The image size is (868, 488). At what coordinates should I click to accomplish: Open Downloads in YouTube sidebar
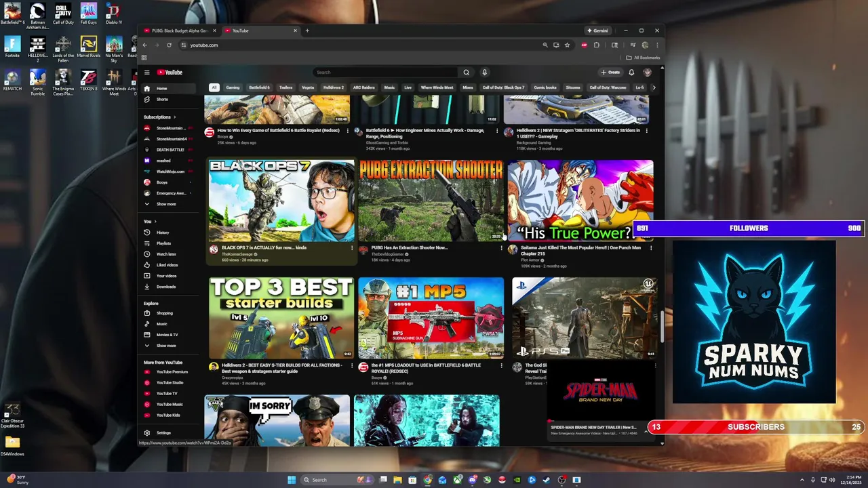click(168, 287)
